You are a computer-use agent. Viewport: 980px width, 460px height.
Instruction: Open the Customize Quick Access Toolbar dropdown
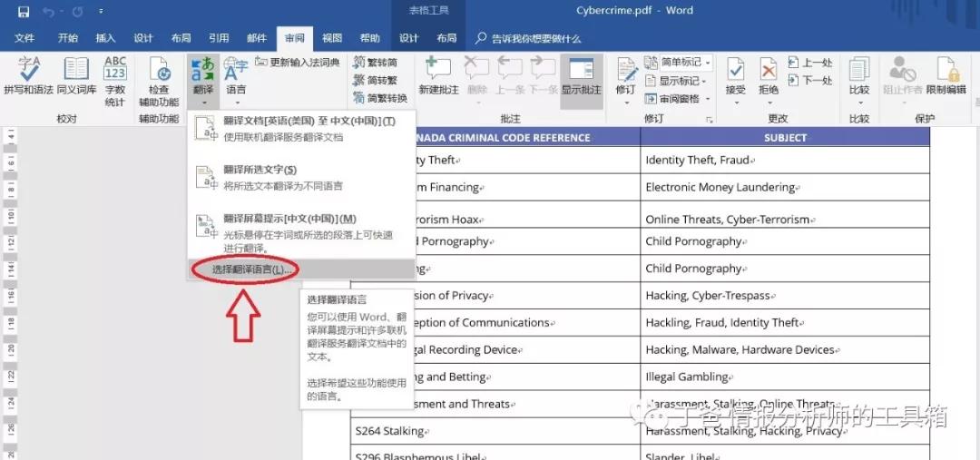pyautogui.click(x=102, y=11)
